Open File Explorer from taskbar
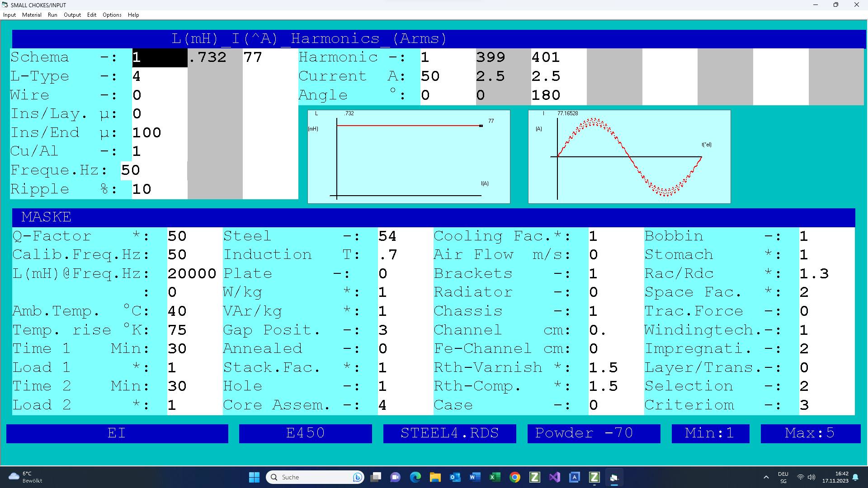 click(x=435, y=477)
